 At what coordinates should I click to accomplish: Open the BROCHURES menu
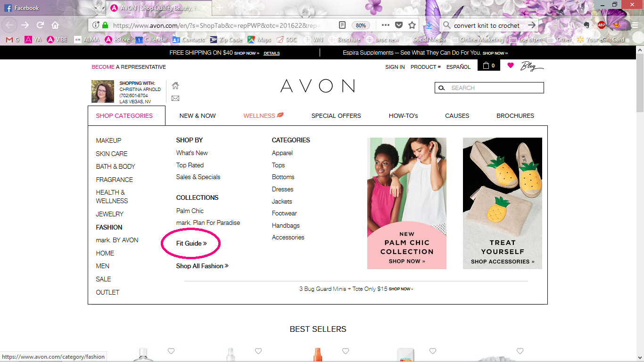click(515, 115)
